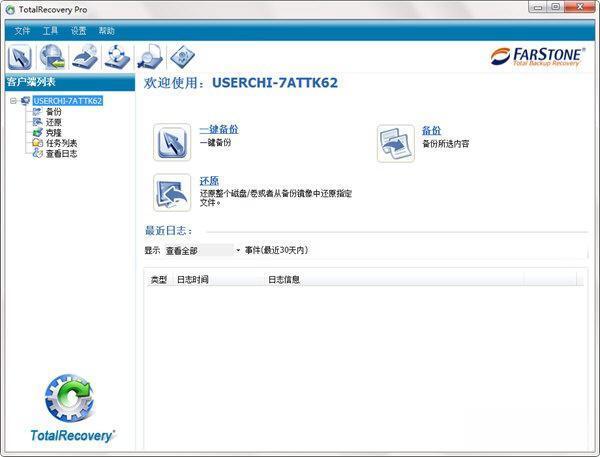This screenshot has height=457, width=600.
Task: Select 克隆 in the client tree
Action: coord(54,133)
